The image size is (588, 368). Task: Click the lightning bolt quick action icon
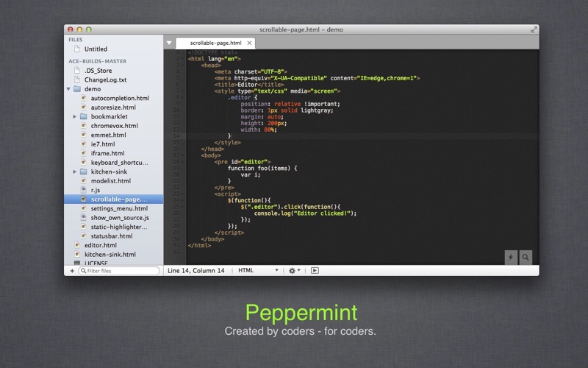(511, 257)
